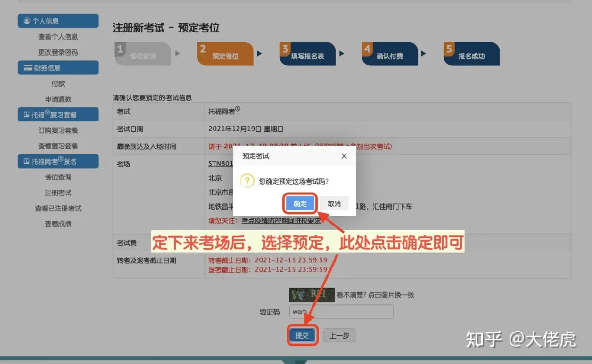Select the 托福网考报名 section header

tap(58, 162)
